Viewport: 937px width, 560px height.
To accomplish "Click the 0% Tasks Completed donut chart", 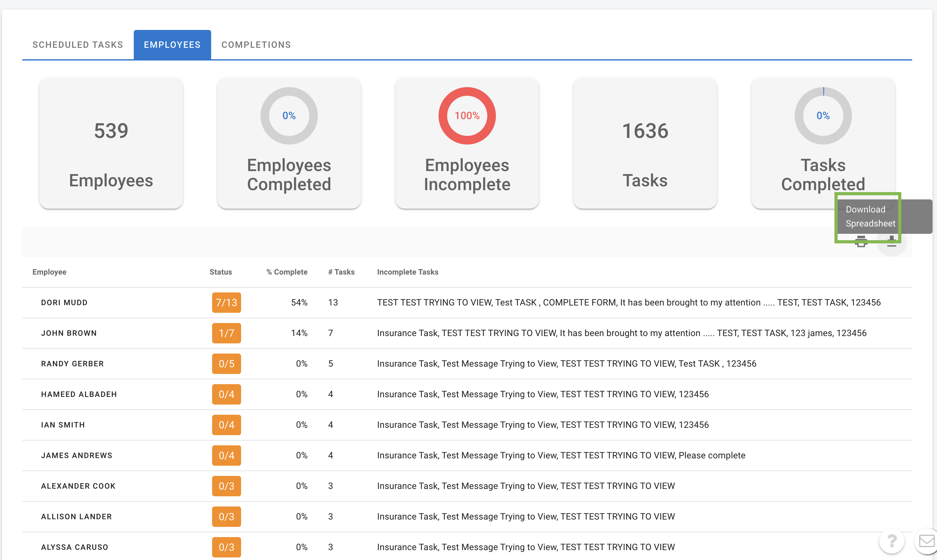I will [823, 115].
